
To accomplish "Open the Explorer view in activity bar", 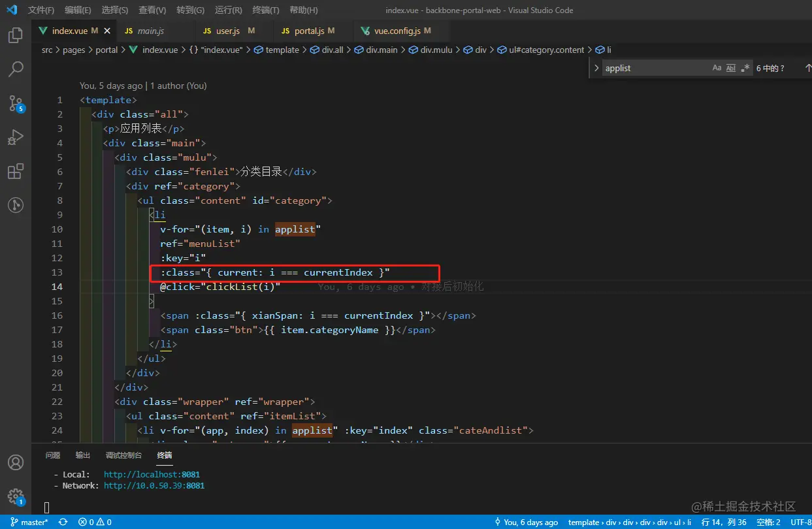I will click(x=16, y=35).
